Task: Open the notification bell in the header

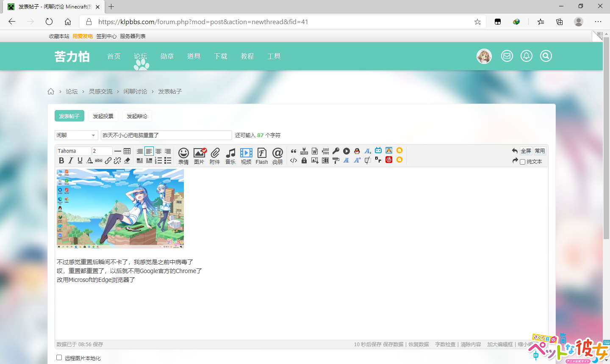Action: tap(527, 56)
